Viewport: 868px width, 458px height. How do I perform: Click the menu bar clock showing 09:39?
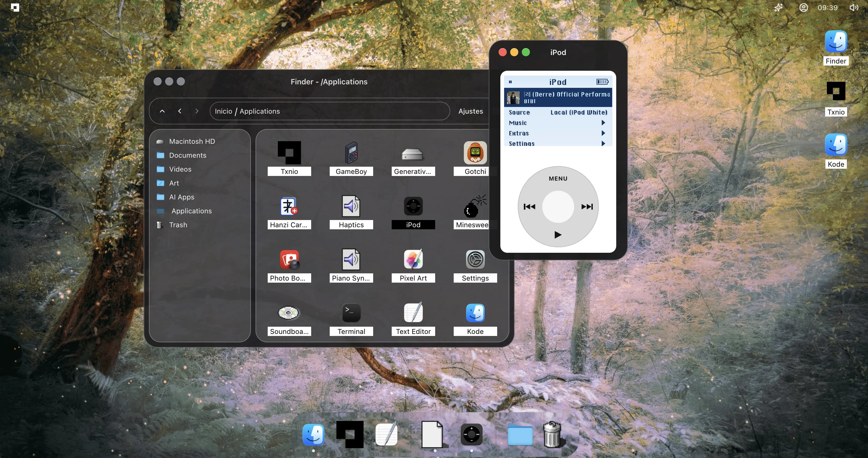[827, 8]
